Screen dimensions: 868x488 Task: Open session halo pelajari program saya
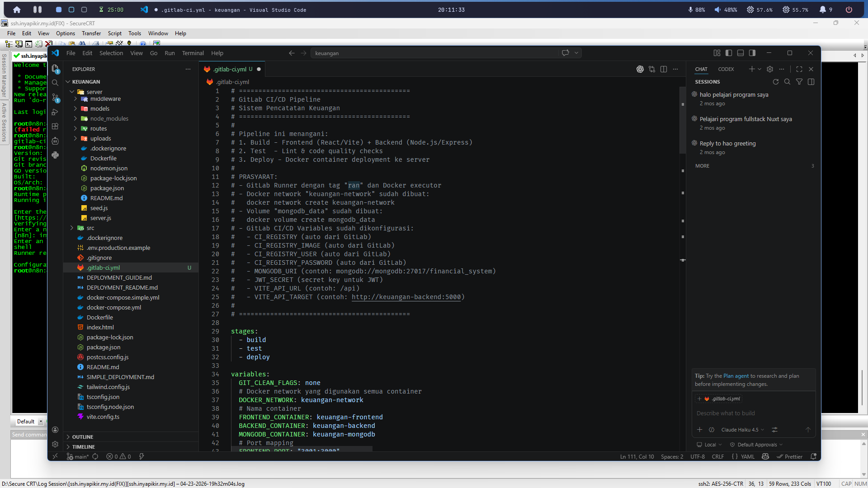tap(753, 99)
